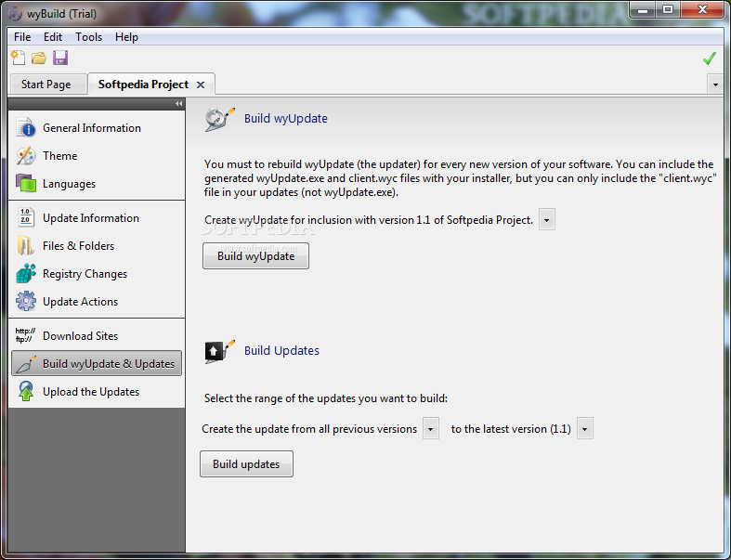Open the Edit menu
The width and height of the screenshot is (731, 560).
(53, 37)
